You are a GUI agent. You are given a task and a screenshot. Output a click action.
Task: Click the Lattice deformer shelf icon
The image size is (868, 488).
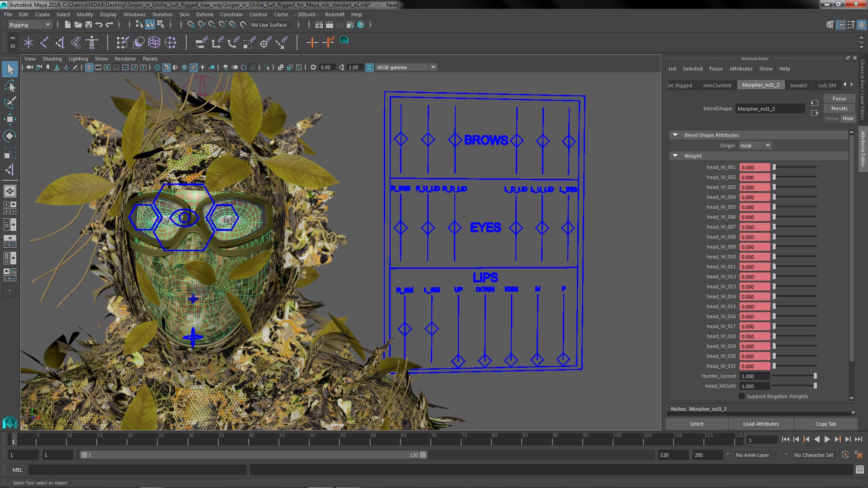point(154,42)
